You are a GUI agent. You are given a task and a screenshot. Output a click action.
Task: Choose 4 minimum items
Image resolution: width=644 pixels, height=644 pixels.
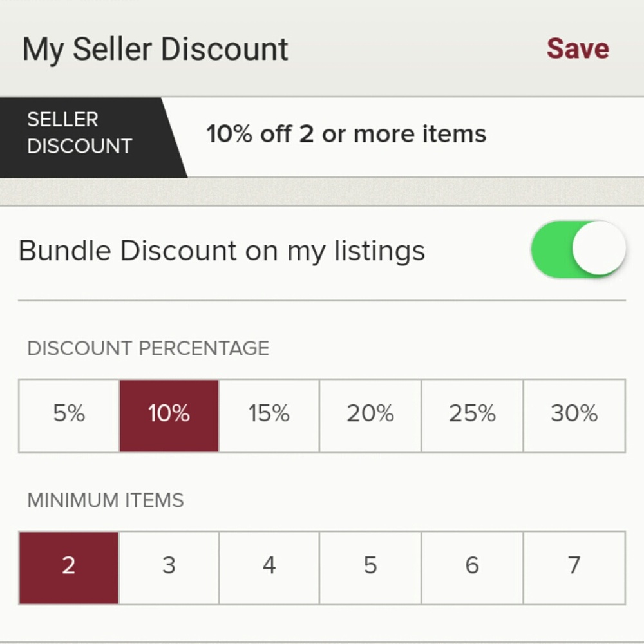pos(269,567)
